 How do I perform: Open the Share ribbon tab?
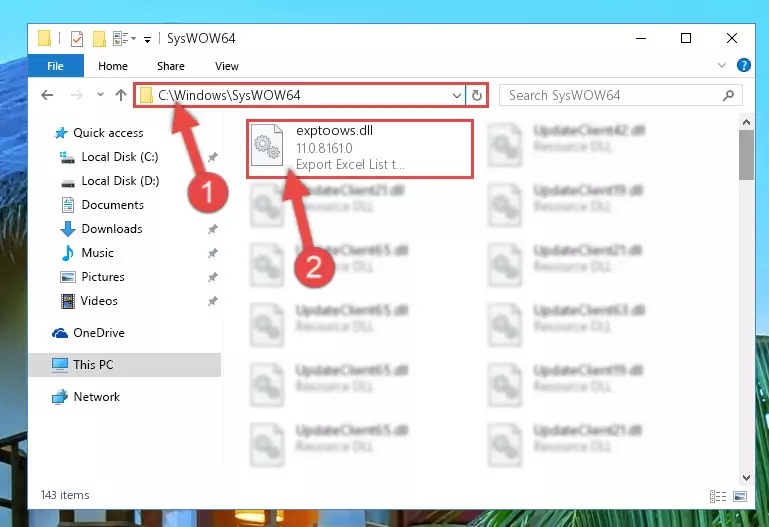click(171, 66)
